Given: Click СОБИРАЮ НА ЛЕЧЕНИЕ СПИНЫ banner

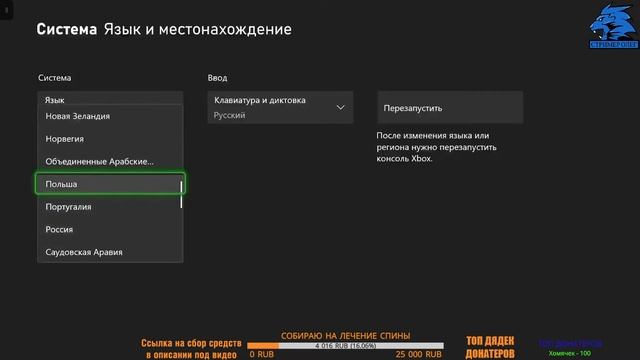Looking at the screenshot, I should [x=345, y=336].
